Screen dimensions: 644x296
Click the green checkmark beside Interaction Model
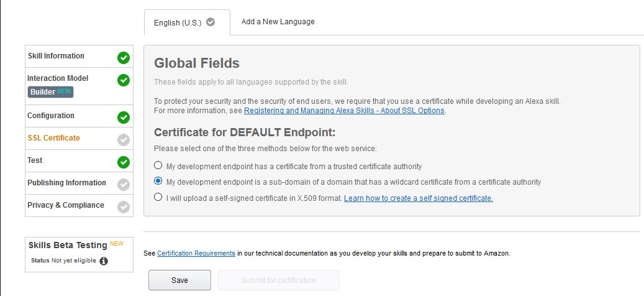click(124, 80)
